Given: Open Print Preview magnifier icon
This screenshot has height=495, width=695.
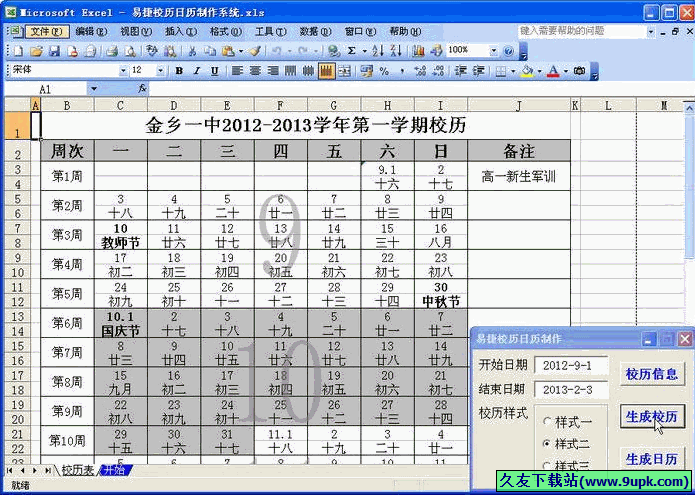Looking at the screenshot, I should [x=130, y=51].
